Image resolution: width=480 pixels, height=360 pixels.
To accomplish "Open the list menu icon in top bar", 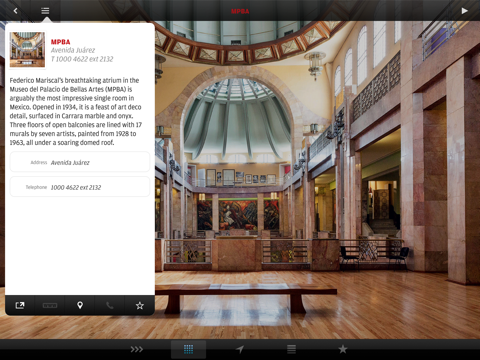I will click(45, 11).
